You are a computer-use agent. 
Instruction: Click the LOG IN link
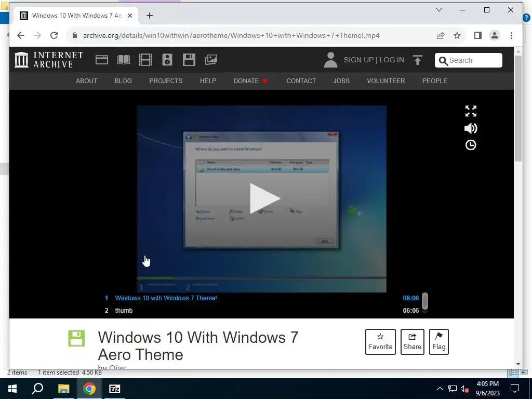[x=392, y=60]
